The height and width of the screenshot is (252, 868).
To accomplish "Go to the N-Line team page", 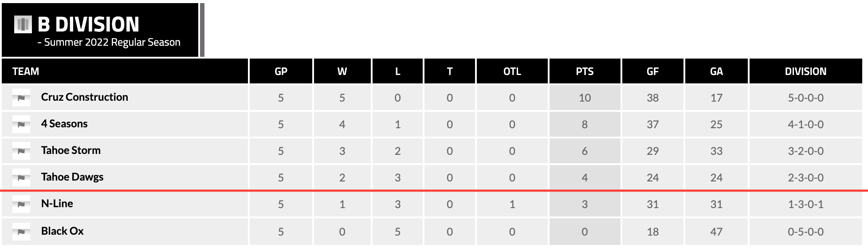I will pyautogui.click(x=57, y=204).
